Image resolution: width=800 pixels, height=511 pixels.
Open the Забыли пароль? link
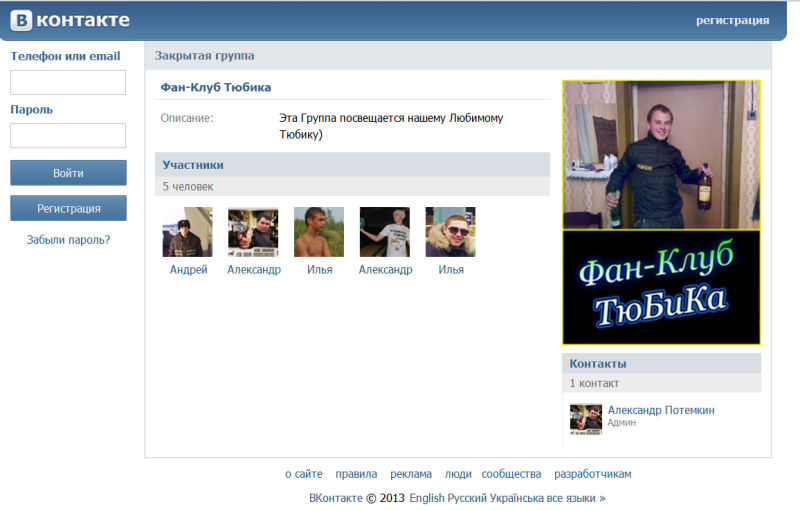pyautogui.click(x=68, y=240)
